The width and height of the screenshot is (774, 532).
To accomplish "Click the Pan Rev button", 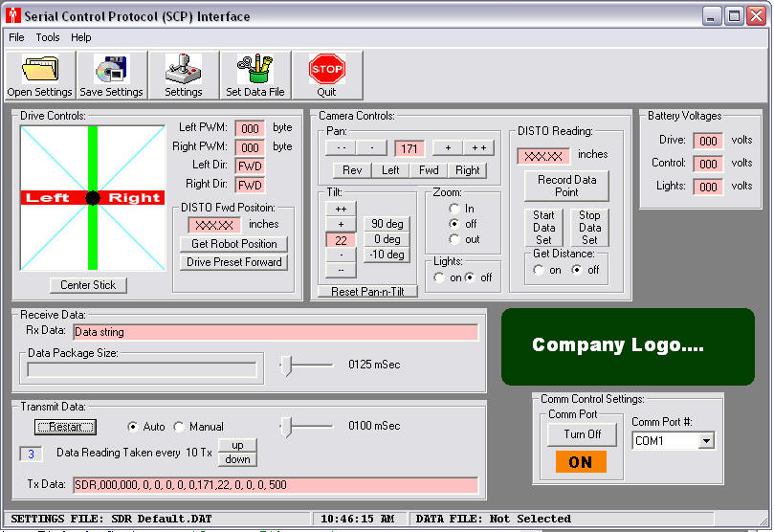I will (352, 170).
